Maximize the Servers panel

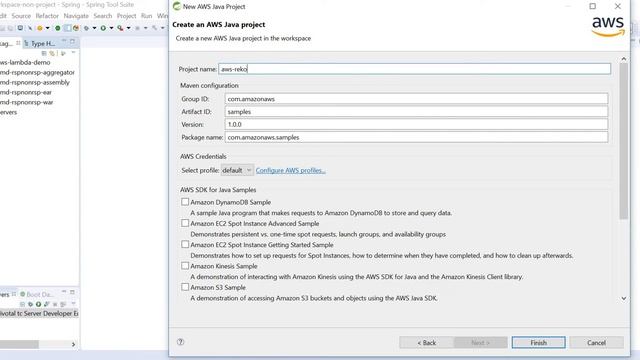point(72,292)
